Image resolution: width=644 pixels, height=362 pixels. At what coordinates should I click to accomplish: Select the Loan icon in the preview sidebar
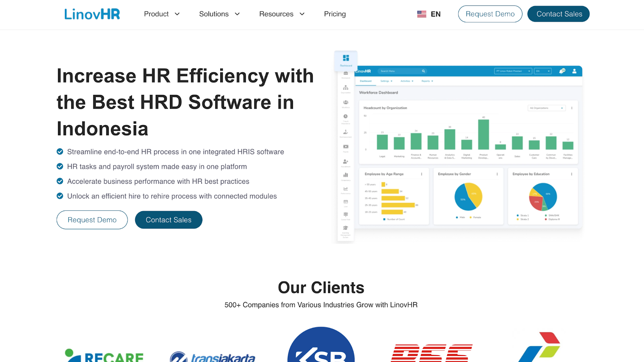tap(346, 202)
